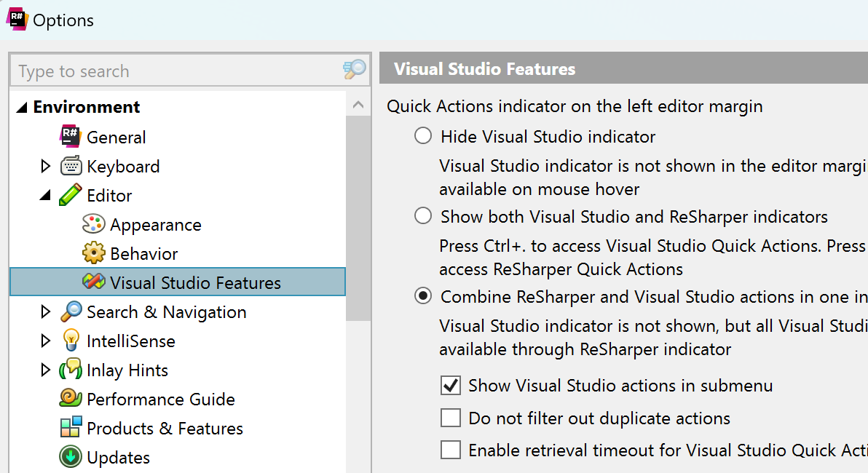Collapse the Editor tree node
Image resolution: width=868 pixels, height=473 pixels.
pos(46,195)
